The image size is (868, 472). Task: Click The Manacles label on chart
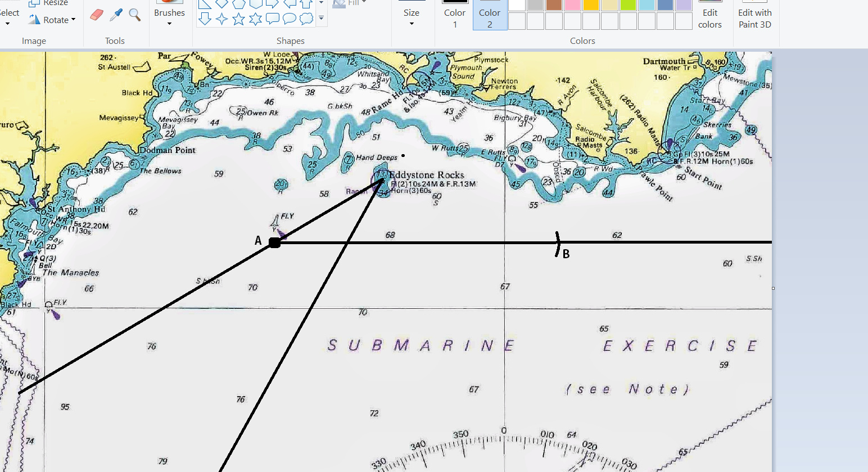71,272
